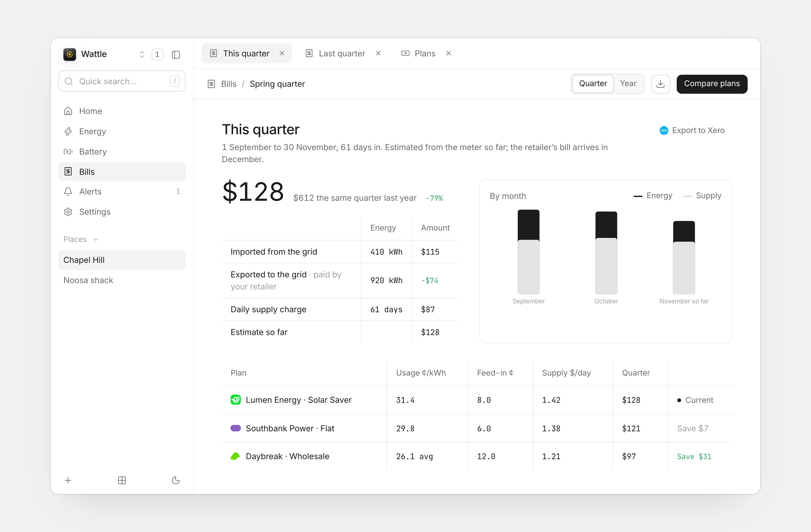Select the Quarter view toggle
Screen dimensions: 811x532
point(593,84)
